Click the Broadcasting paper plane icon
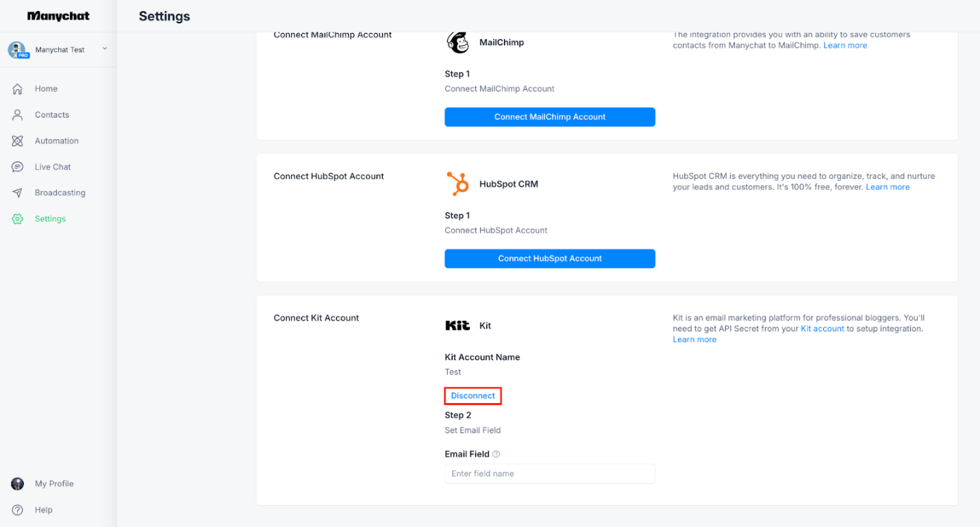 [x=18, y=193]
